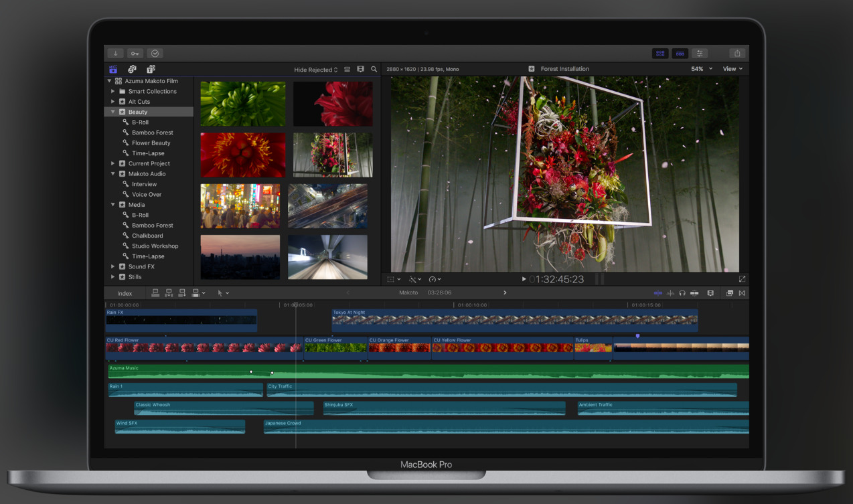Select the Smart Collections folder
This screenshot has width=853, height=504.
click(x=153, y=92)
